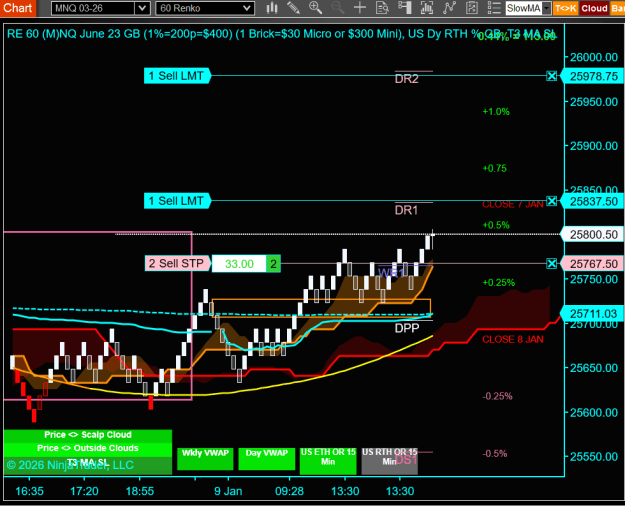Cancel the 25767.50 sell stop order X
The height and width of the screenshot is (506, 625).
coord(551,264)
